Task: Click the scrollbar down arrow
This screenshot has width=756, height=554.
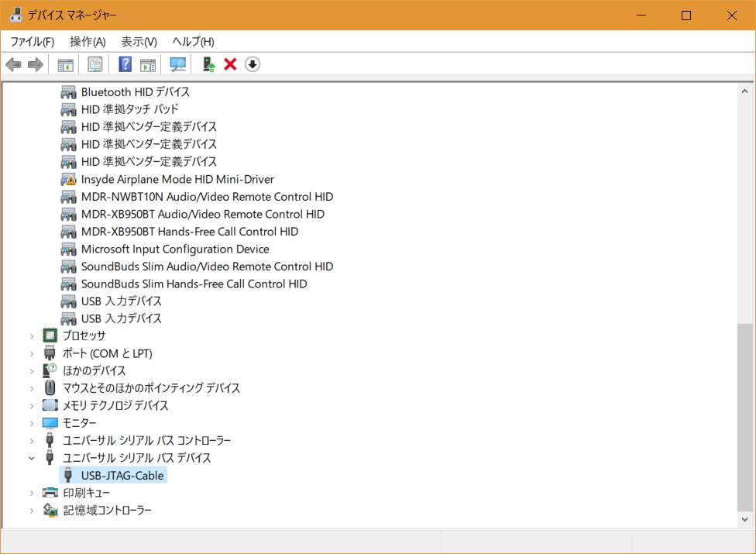Action: coord(745,519)
